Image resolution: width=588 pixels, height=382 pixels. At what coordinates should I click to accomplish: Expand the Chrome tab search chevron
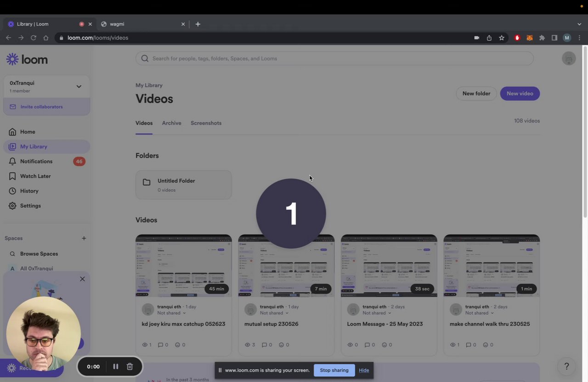pos(579,24)
